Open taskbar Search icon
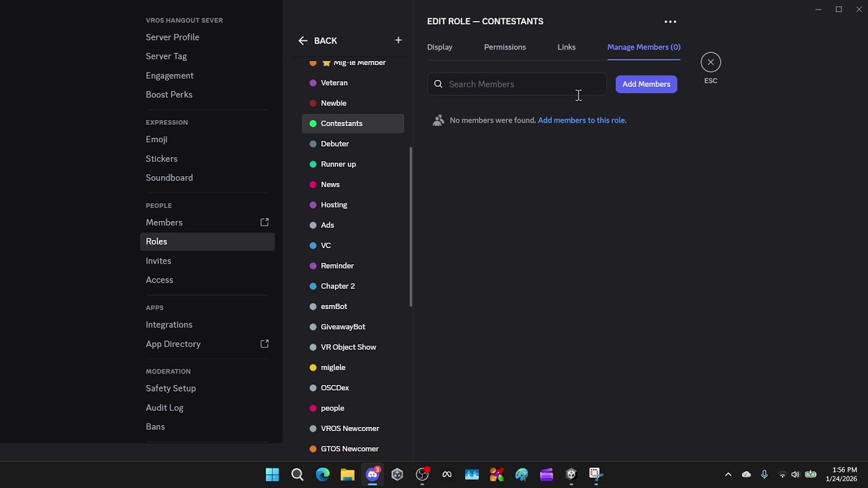This screenshot has width=868, height=488. 297,474
